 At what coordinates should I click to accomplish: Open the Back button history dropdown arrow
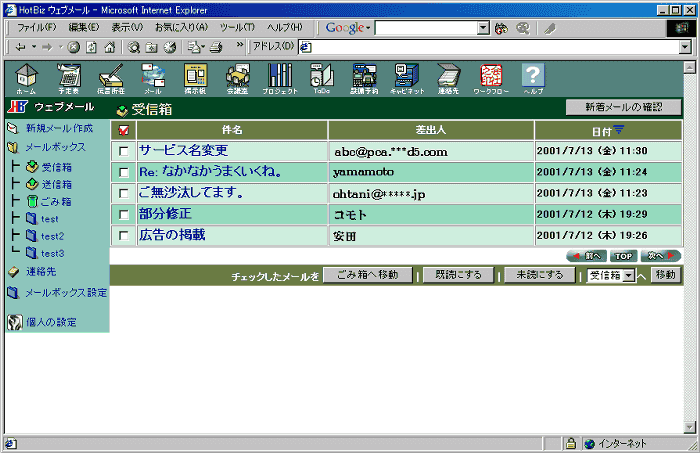33,47
